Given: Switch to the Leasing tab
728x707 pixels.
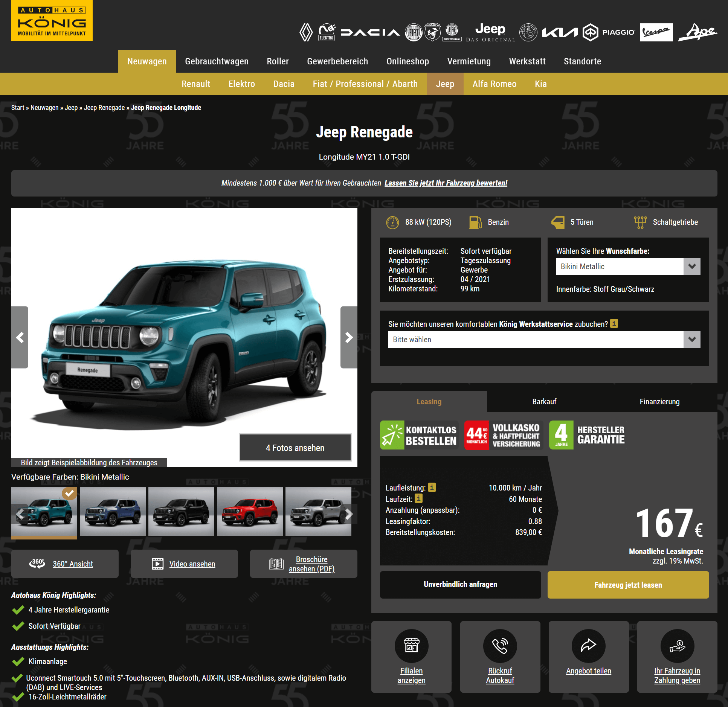Looking at the screenshot, I should tap(429, 402).
